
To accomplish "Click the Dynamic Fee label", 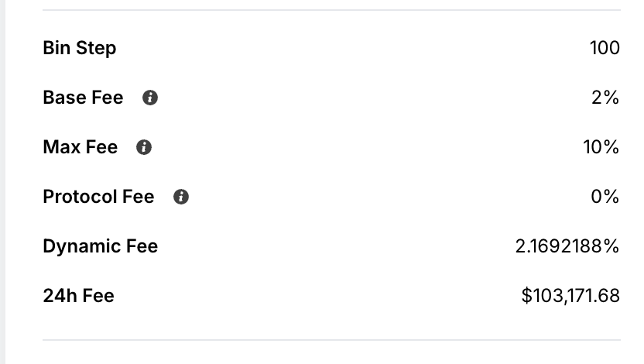I will coord(100,246).
